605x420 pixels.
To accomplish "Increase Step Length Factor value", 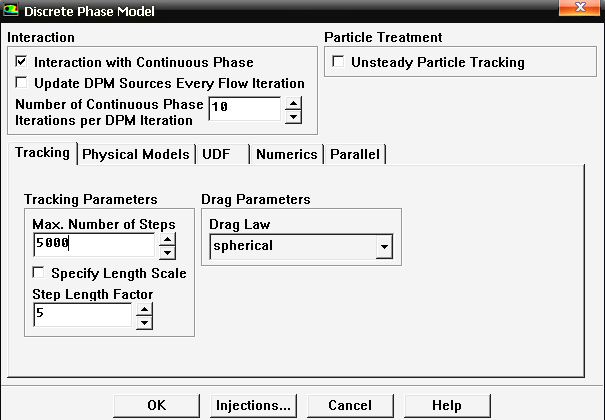I will [x=144, y=310].
